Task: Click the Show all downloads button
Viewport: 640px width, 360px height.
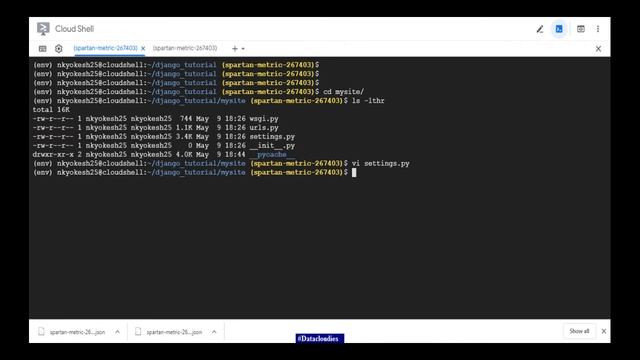Action: click(x=579, y=331)
